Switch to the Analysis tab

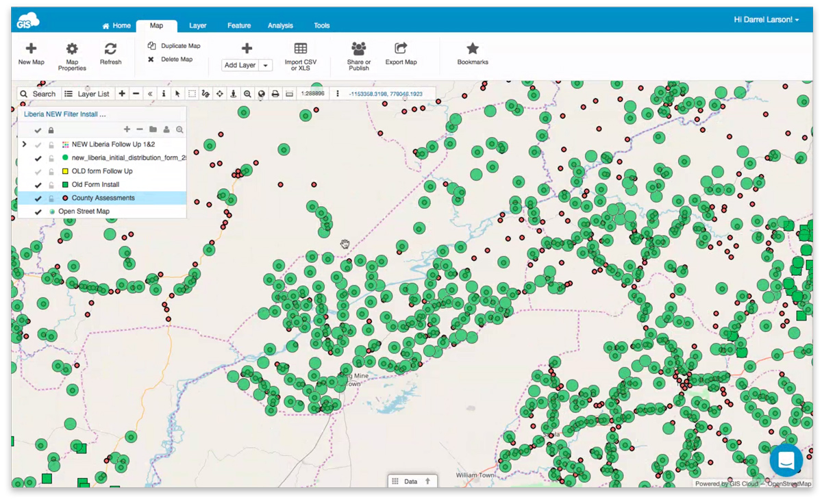click(280, 25)
